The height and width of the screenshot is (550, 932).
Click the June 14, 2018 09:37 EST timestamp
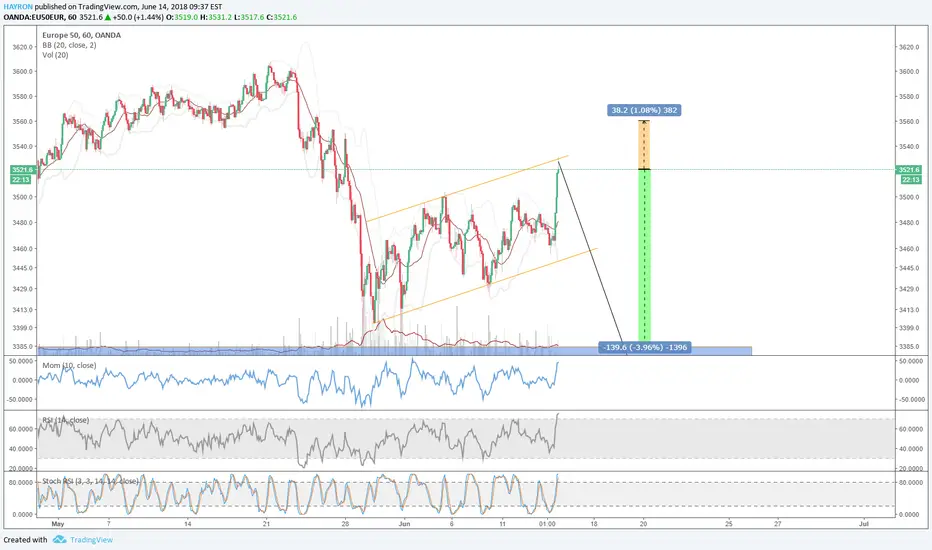pos(181,7)
